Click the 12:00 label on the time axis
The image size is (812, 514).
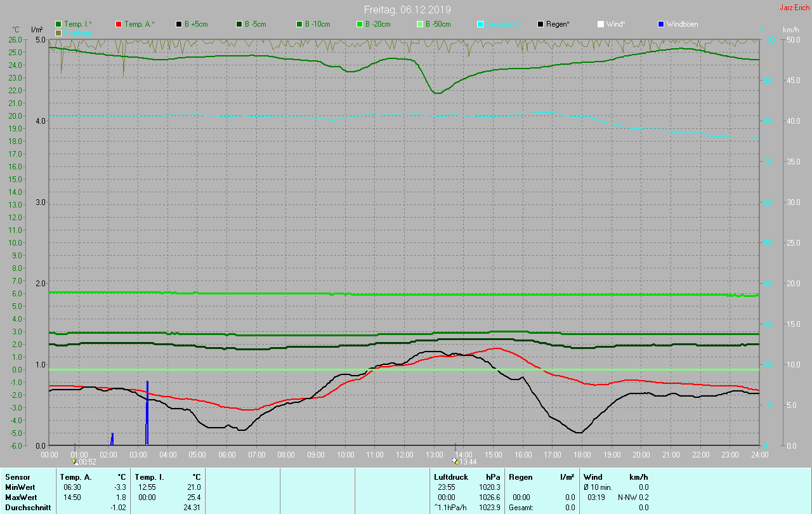pyautogui.click(x=405, y=454)
